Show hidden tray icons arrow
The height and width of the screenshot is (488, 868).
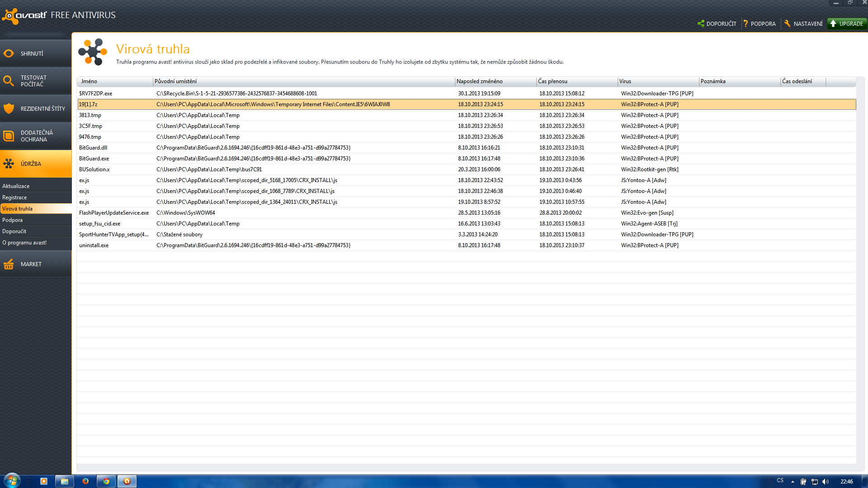click(793, 482)
